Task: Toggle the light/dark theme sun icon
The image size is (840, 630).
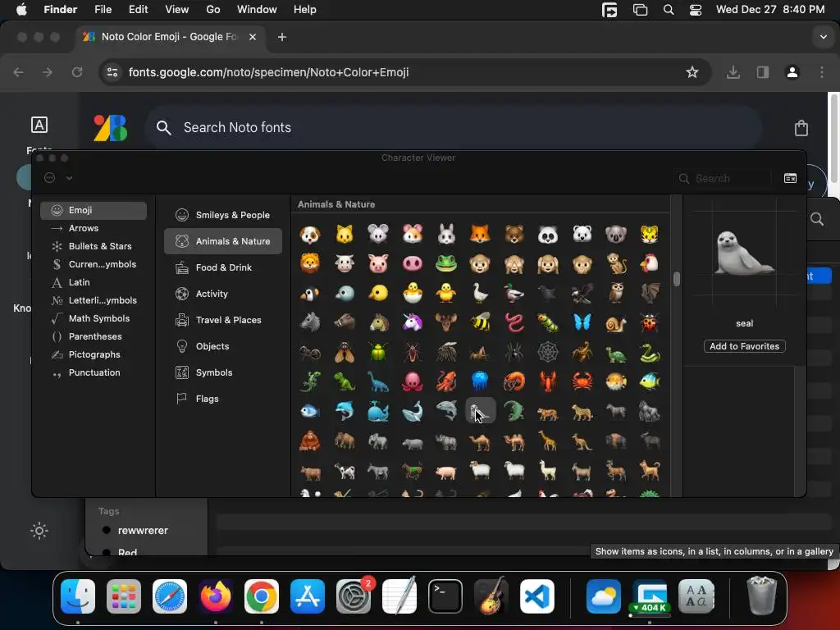Action: pos(39,531)
